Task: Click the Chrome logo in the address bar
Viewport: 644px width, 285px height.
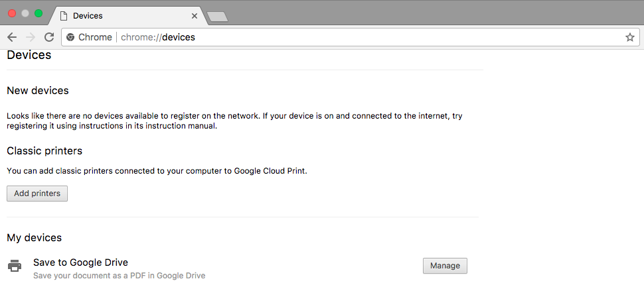Action: pyautogui.click(x=70, y=37)
